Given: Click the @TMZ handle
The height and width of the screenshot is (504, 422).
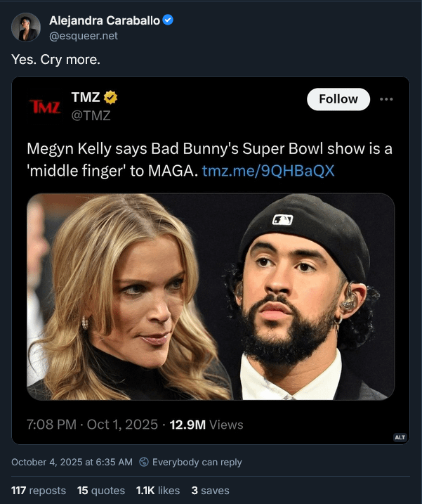Looking at the screenshot, I should (x=91, y=115).
